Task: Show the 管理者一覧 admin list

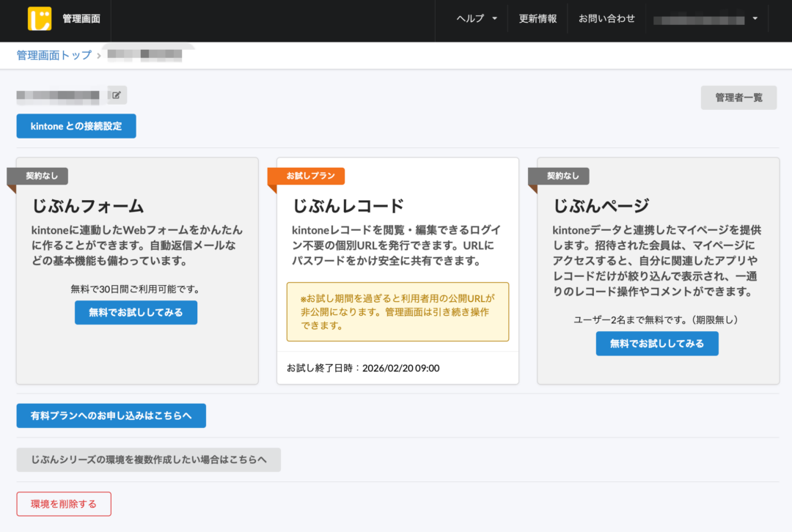Action: pos(738,97)
